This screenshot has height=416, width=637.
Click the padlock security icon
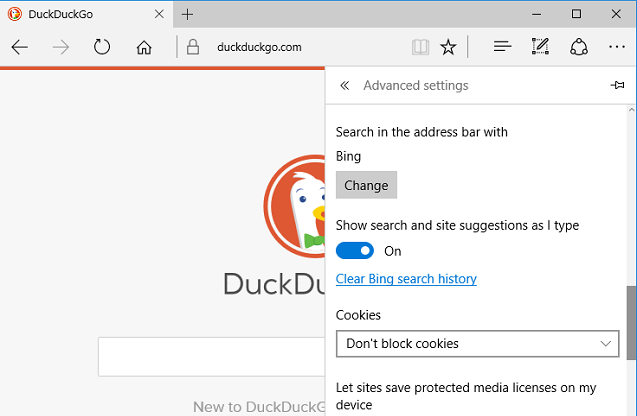(193, 47)
